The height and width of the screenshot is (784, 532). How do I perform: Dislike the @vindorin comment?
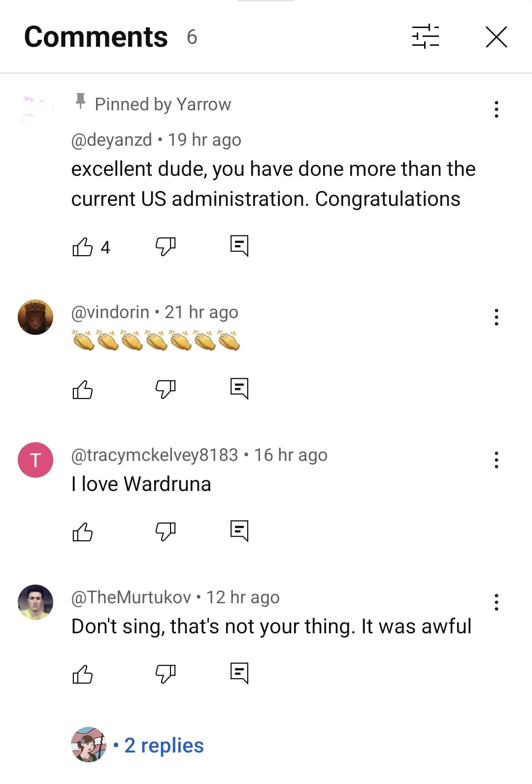166,389
